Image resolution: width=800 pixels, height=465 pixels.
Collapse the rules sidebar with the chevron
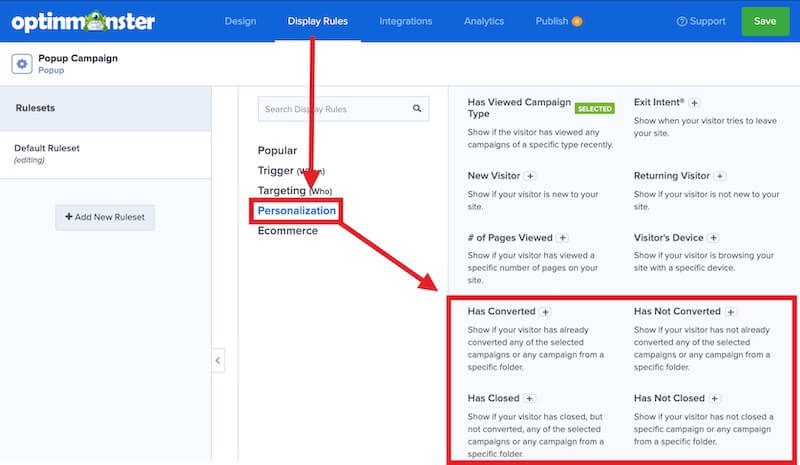coord(218,360)
